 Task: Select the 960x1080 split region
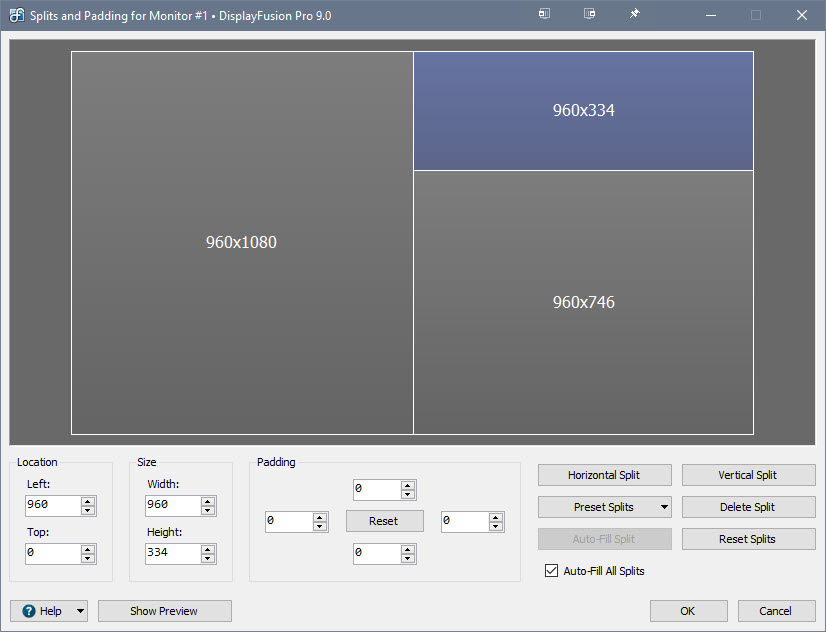[240, 242]
